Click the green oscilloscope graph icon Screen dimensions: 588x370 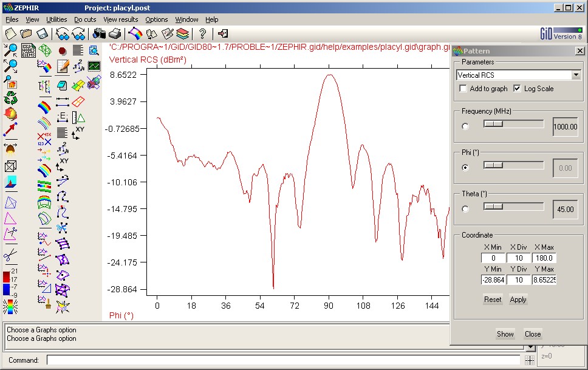pyautogui.click(x=94, y=66)
